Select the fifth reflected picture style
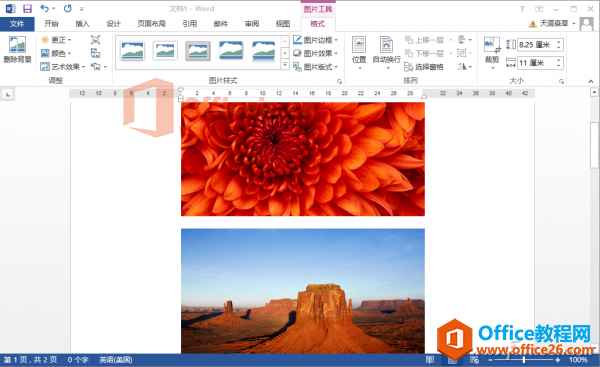 pyautogui.click(x=264, y=51)
